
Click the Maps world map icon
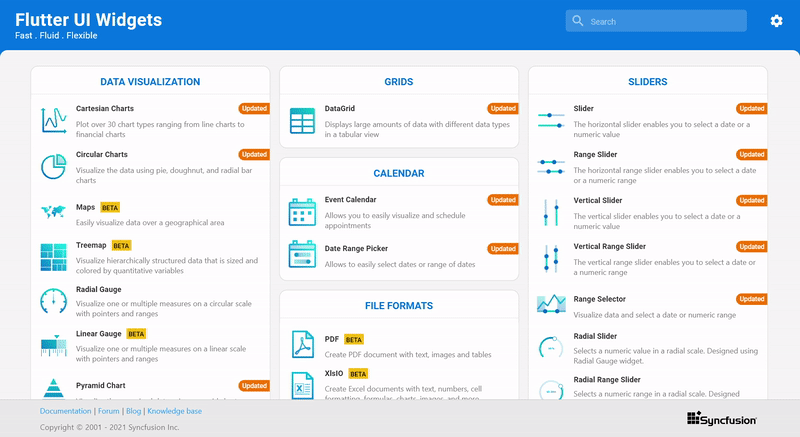54,211
